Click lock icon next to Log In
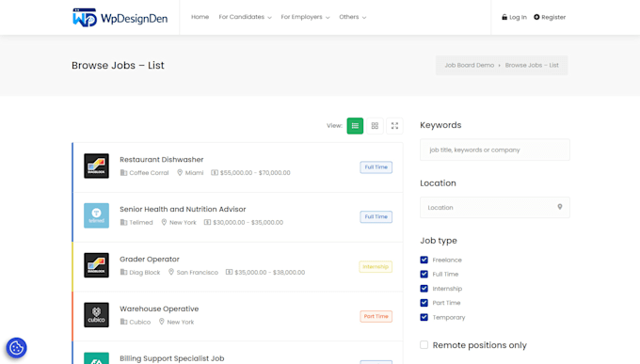640x364 pixels. (x=504, y=17)
